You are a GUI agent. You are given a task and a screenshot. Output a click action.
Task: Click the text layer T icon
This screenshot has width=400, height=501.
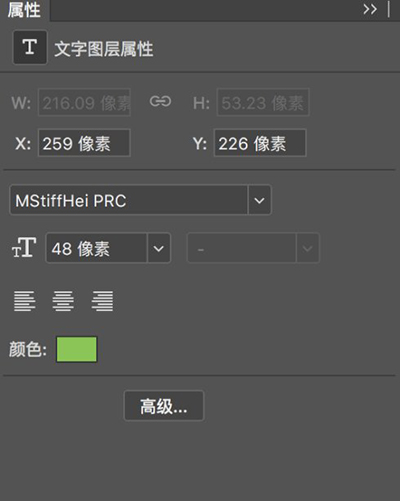click(x=30, y=47)
